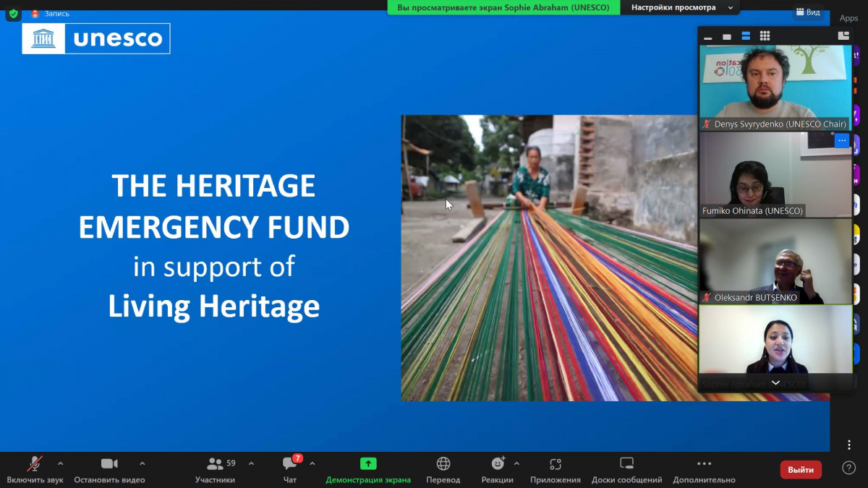This screenshot has width=868, height=488.
Task: Expand the audio options arrow beside the microphone
Action: pos(60,463)
